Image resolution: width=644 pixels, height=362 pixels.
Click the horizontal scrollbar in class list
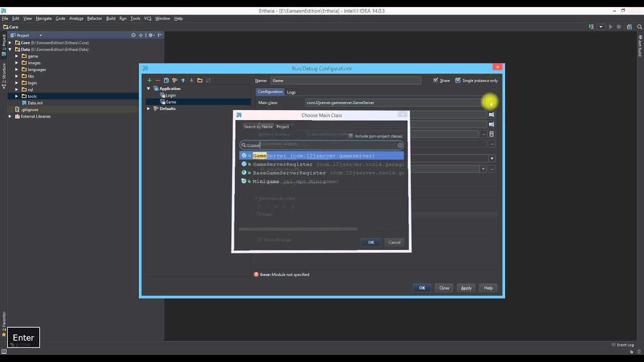point(298,229)
